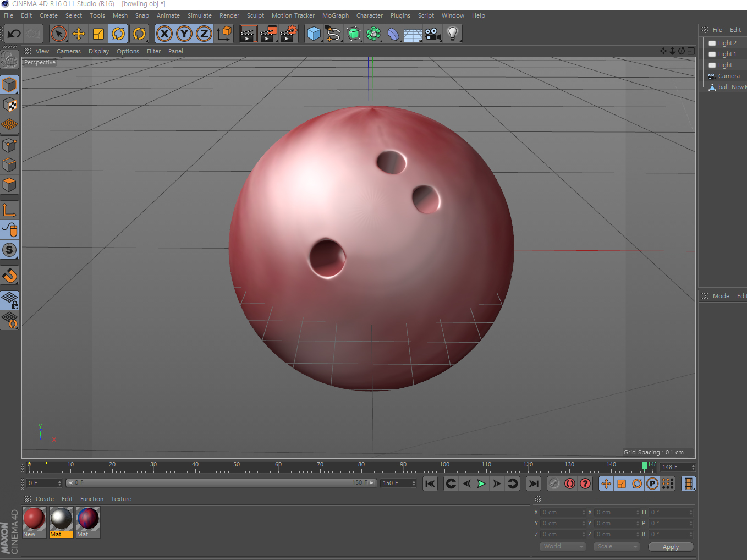Image resolution: width=747 pixels, height=560 pixels.
Task: Open the Sculpt menu
Action: pyautogui.click(x=255, y=15)
